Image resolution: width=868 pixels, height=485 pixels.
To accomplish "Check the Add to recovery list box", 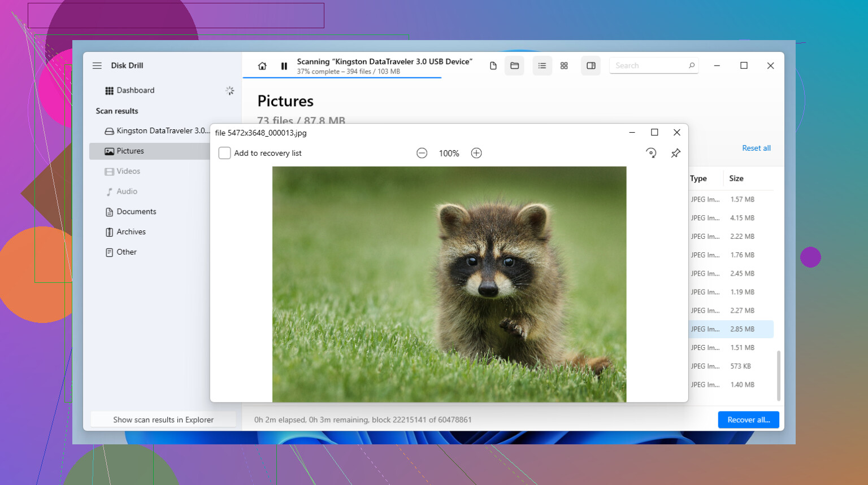I will pyautogui.click(x=225, y=153).
